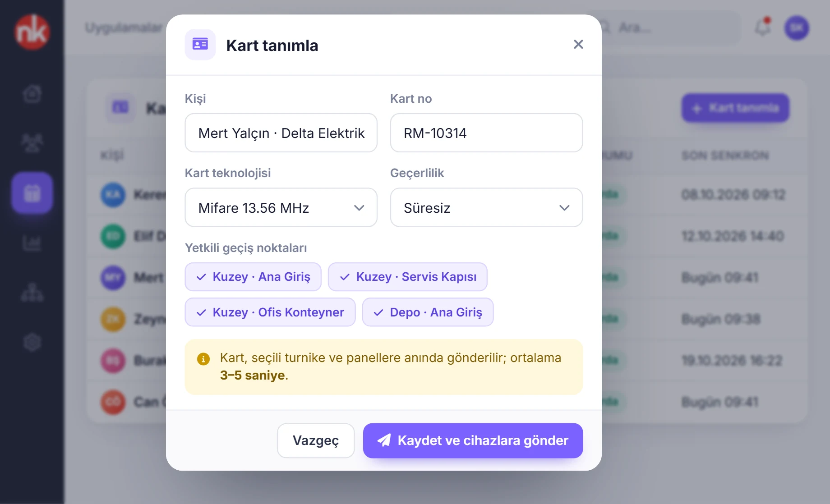Deselect Kuzey · Servis Kapısı access point

408,277
